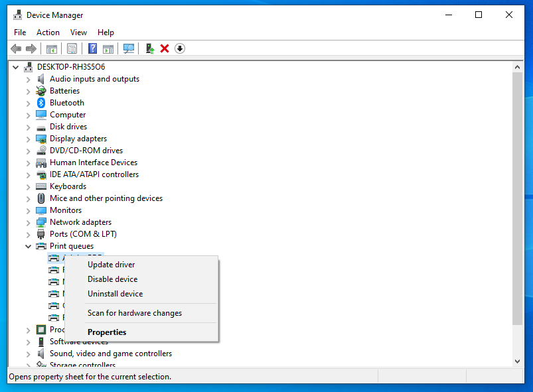The height and width of the screenshot is (392, 533).
Task: Expand the Computer node
Action: pos(29,115)
